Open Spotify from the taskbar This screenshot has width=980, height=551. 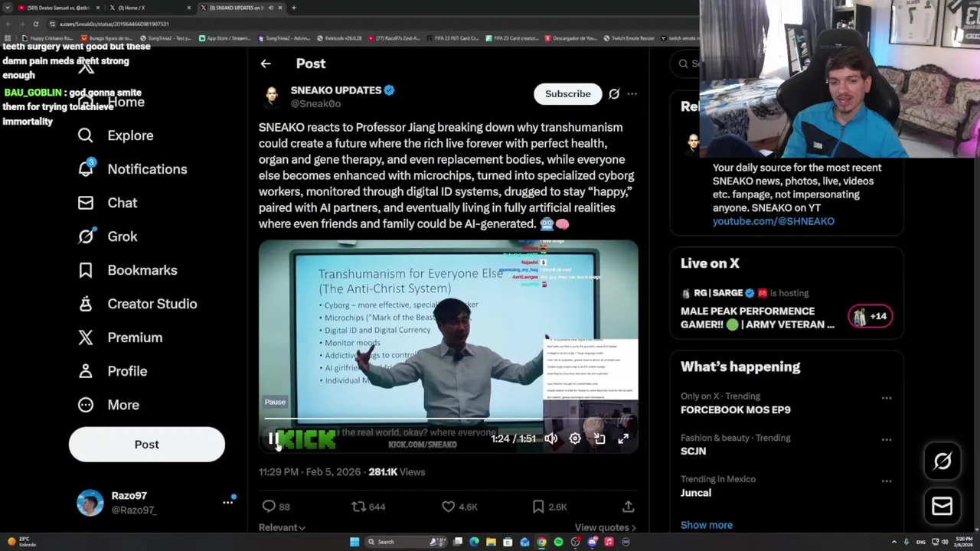[x=558, y=542]
